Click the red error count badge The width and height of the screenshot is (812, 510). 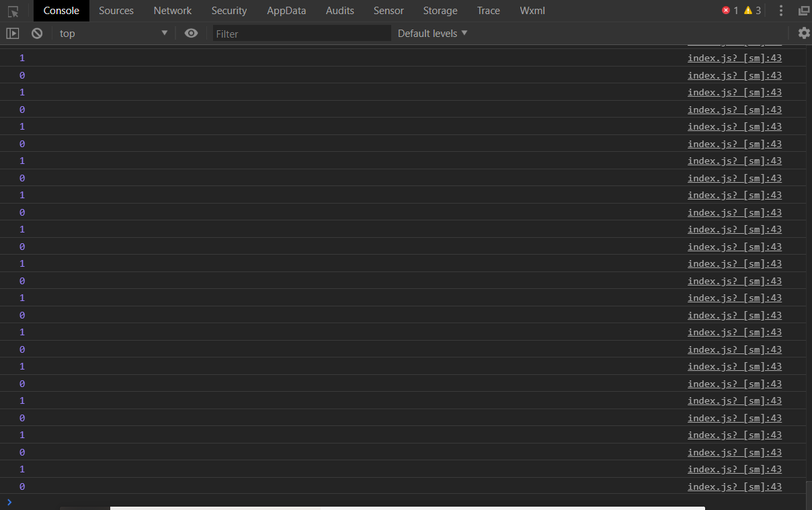[730, 11]
